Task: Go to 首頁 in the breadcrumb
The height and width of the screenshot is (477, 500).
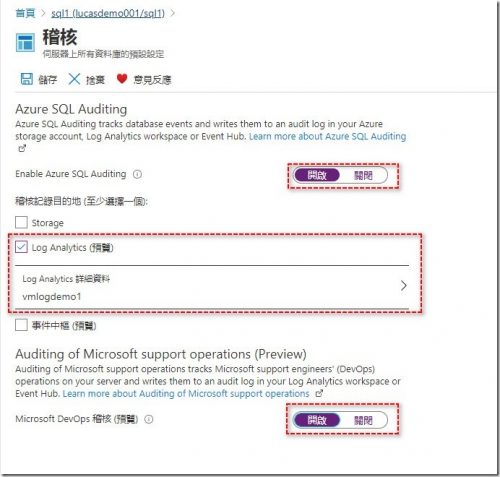Action: coord(25,13)
